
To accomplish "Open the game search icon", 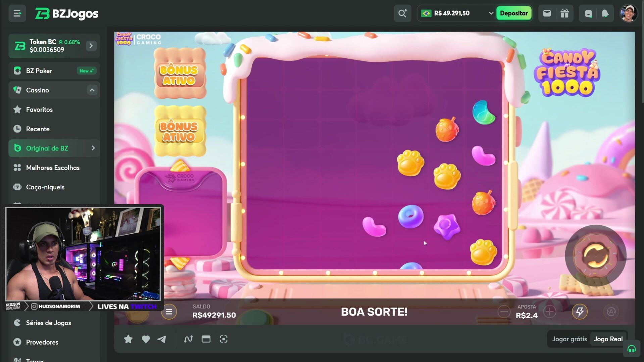I will click(x=402, y=13).
